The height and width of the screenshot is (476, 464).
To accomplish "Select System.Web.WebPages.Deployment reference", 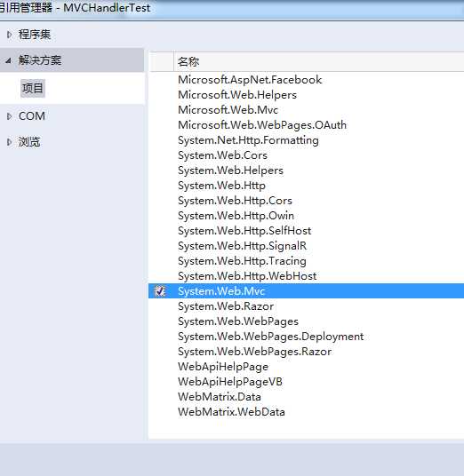I will coord(270,337).
